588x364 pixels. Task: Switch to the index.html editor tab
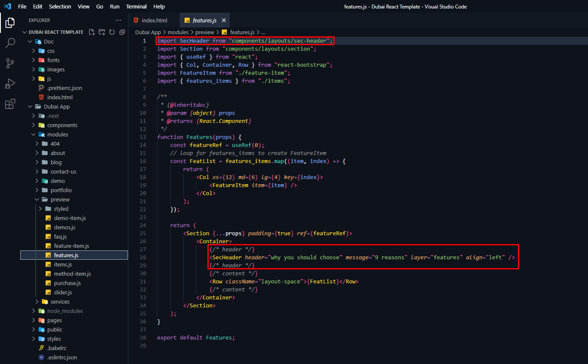pos(154,20)
